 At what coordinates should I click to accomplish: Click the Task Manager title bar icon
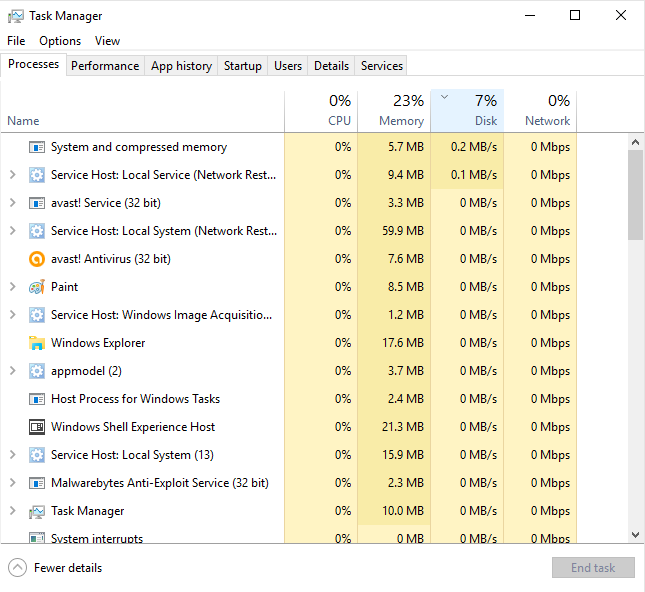pyautogui.click(x=16, y=16)
